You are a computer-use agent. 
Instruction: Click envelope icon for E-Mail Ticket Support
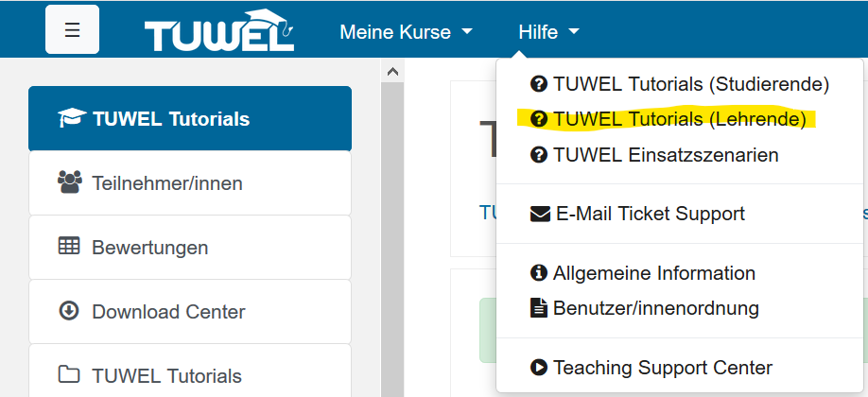[x=540, y=214]
